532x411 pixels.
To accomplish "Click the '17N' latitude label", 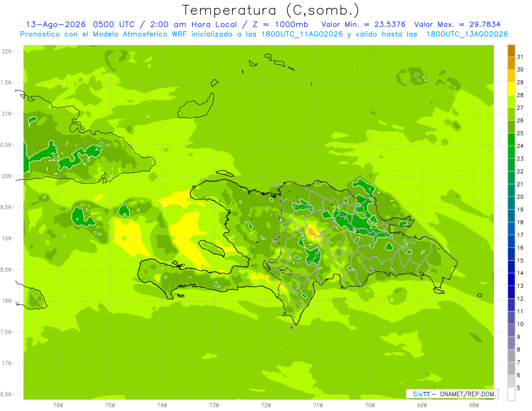I will [7, 363].
